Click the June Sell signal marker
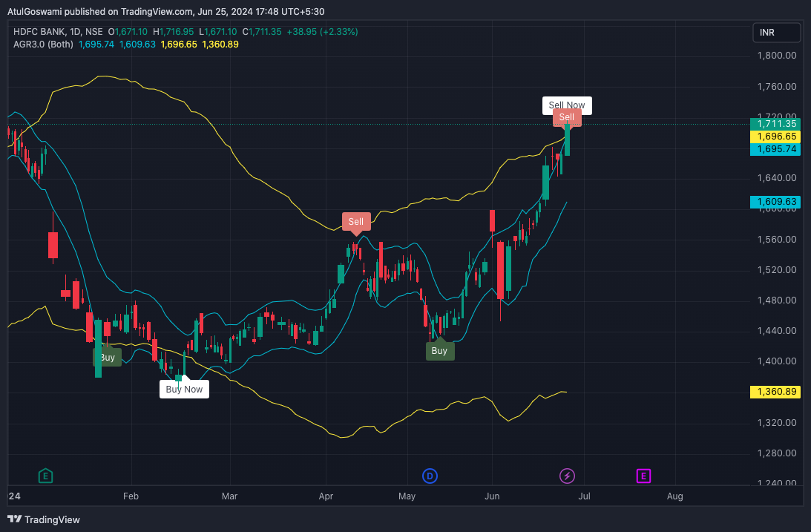 point(567,117)
